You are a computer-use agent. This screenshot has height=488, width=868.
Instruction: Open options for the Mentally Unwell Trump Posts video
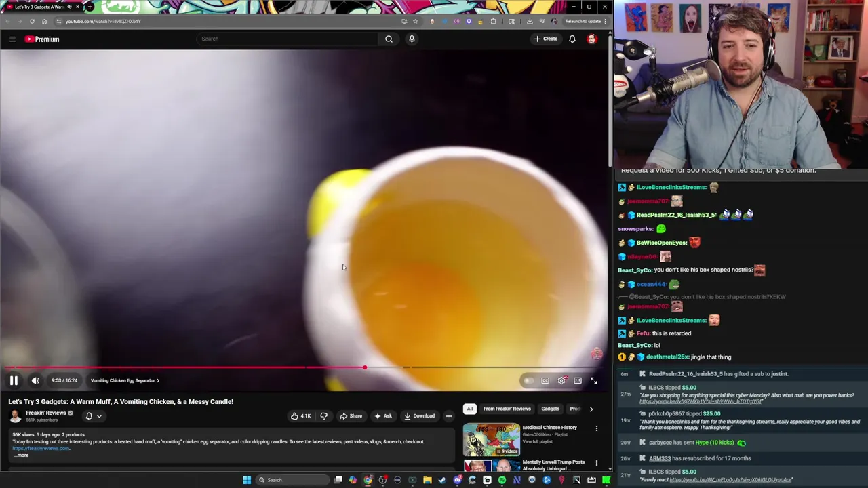[597, 463]
